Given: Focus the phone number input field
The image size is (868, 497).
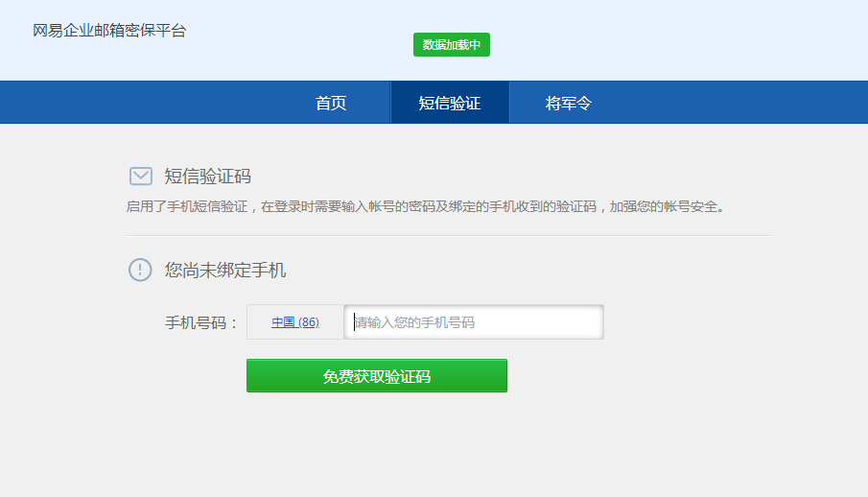Looking at the screenshot, I should [474, 322].
